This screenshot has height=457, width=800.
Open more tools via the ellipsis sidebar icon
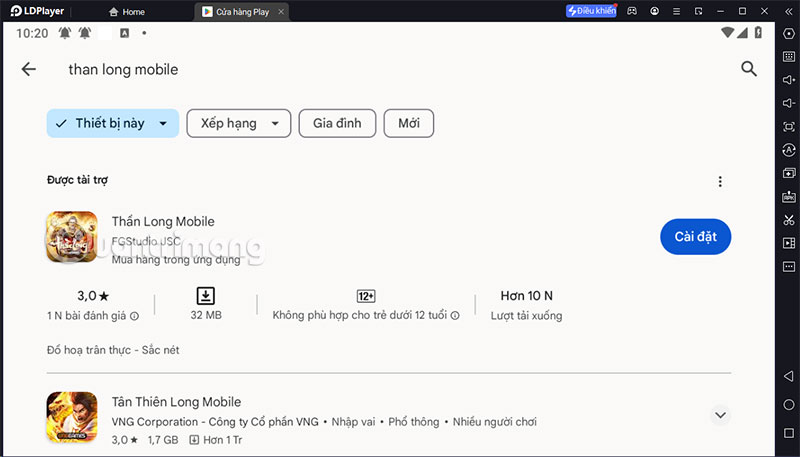coord(789,267)
